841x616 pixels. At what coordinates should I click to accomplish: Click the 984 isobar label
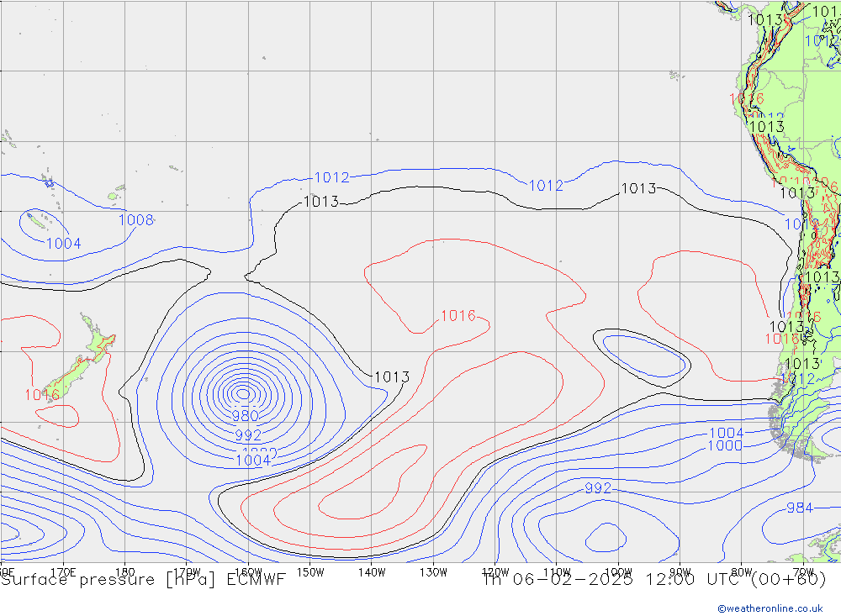tap(800, 508)
